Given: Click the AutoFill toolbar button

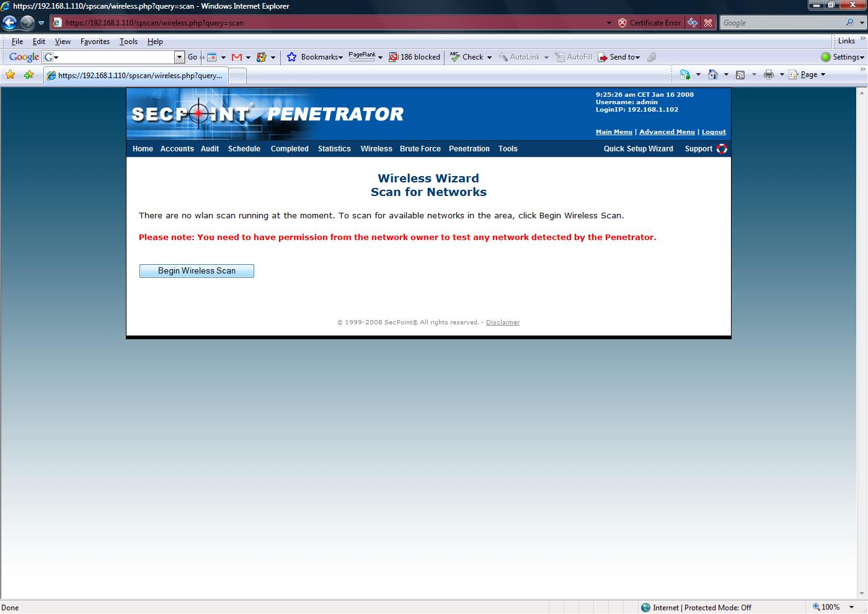Looking at the screenshot, I should pos(573,57).
